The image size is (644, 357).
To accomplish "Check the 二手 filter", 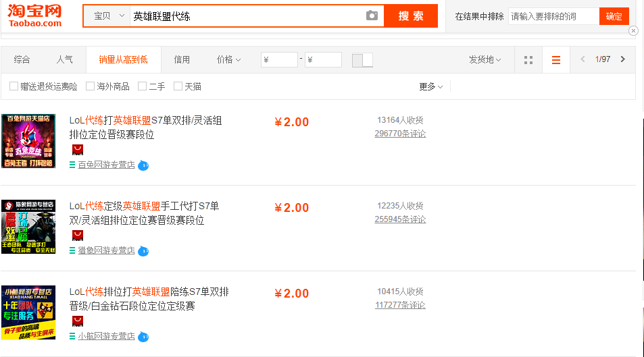I will pos(142,86).
